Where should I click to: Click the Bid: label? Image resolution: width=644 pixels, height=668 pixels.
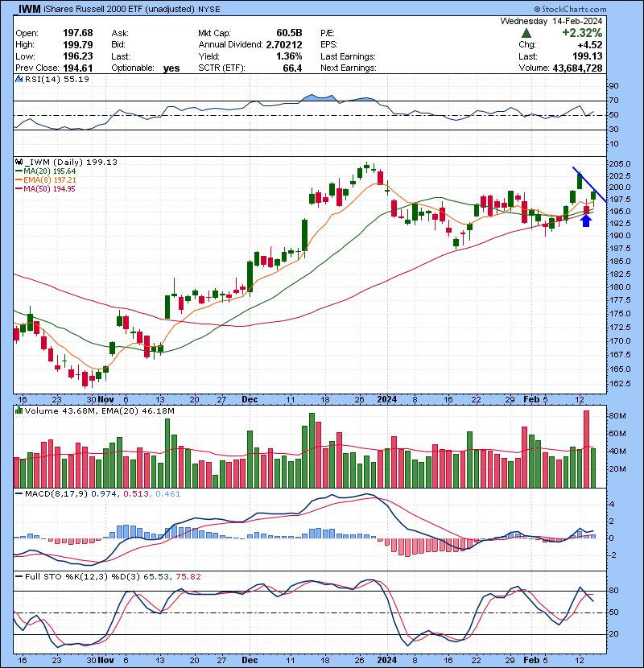point(119,45)
